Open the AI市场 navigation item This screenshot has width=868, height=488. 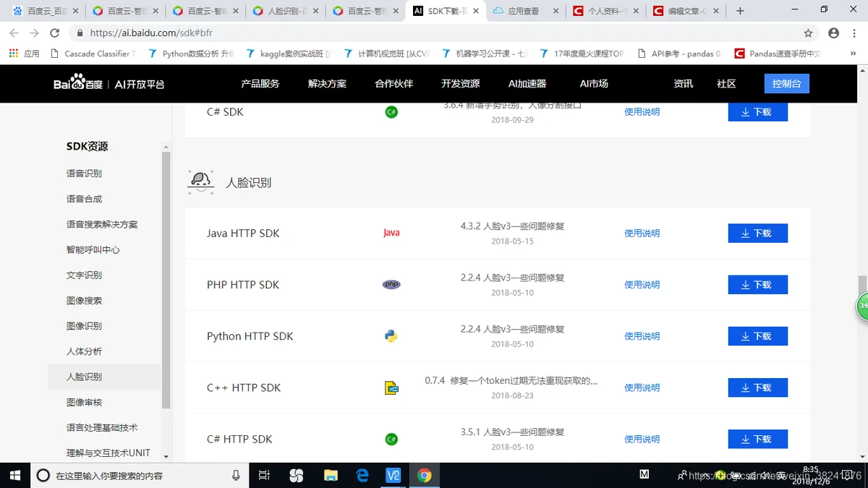click(594, 84)
